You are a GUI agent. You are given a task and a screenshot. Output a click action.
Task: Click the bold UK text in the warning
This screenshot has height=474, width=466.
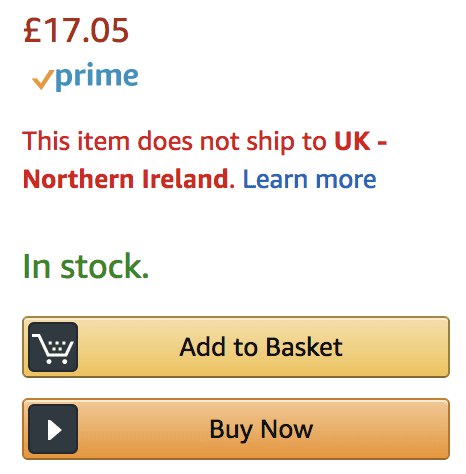coord(352,141)
